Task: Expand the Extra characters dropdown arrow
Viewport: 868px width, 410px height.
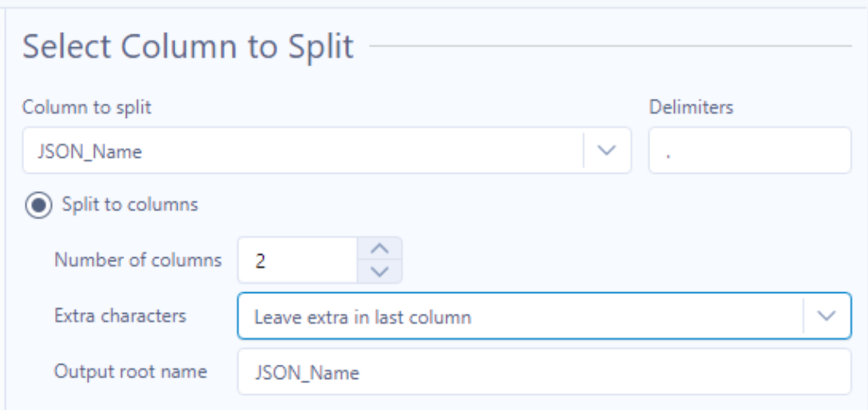Action: 827,316
